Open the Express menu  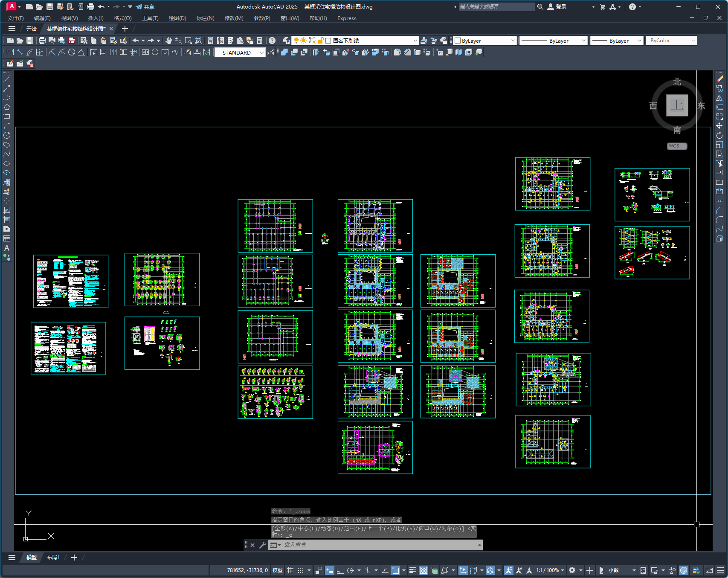tap(347, 18)
